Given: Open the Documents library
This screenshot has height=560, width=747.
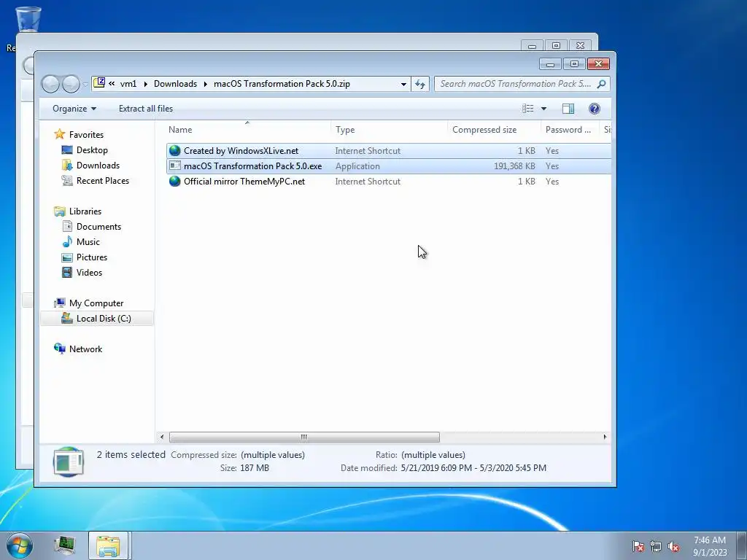Looking at the screenshot, I should point(98,226).
